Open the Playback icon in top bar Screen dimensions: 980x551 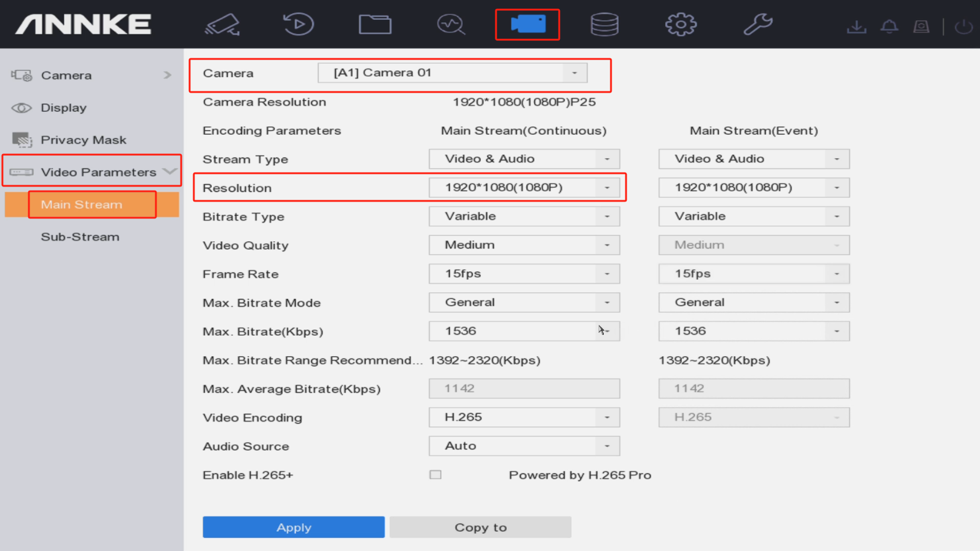(299, 25)
